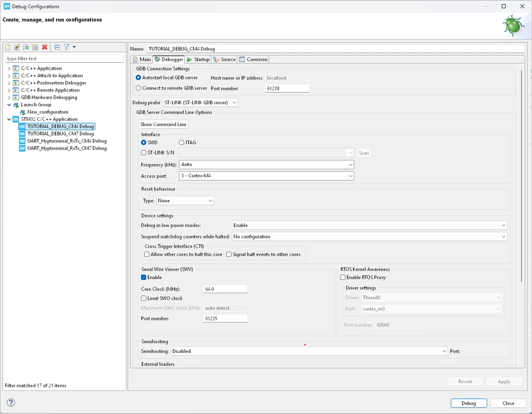Click the Launch Group icon

[x=15, y=105]
